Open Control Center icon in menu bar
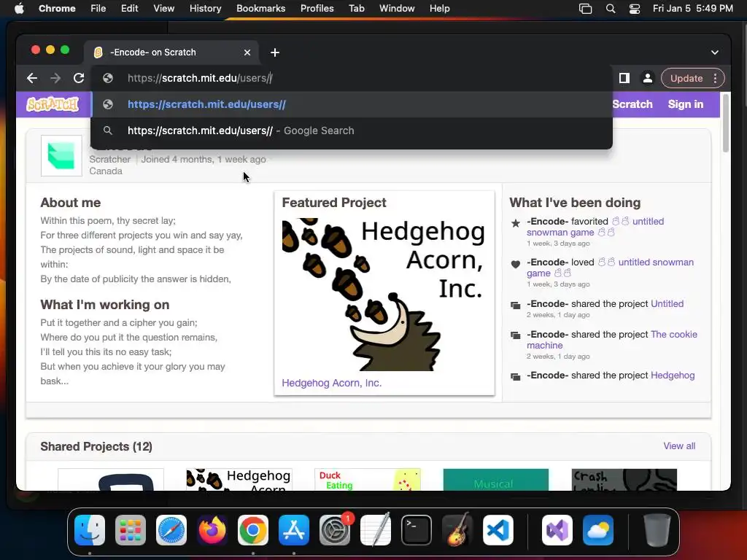Image resolution: width=747 pixels, height=560 pixels. [635, 9]
